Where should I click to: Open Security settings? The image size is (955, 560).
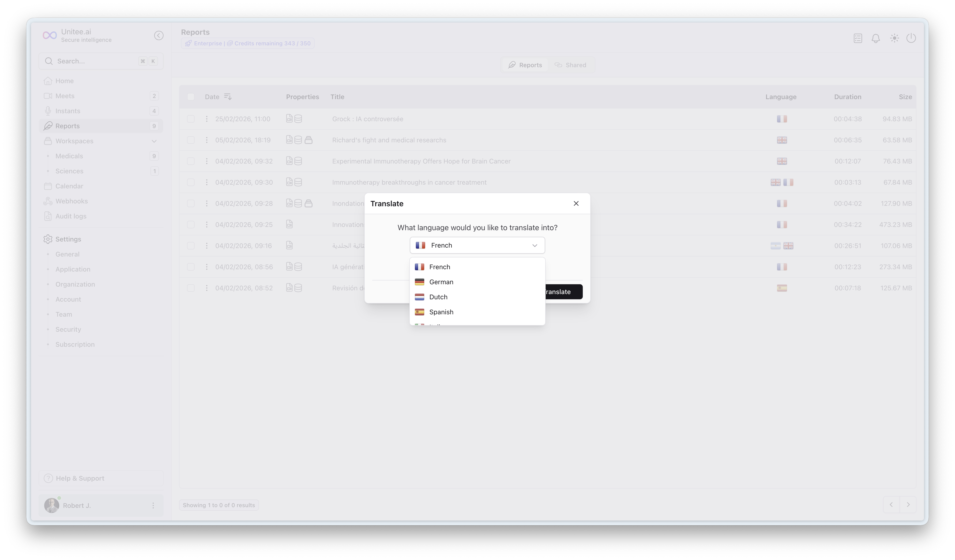click(68, 329)
